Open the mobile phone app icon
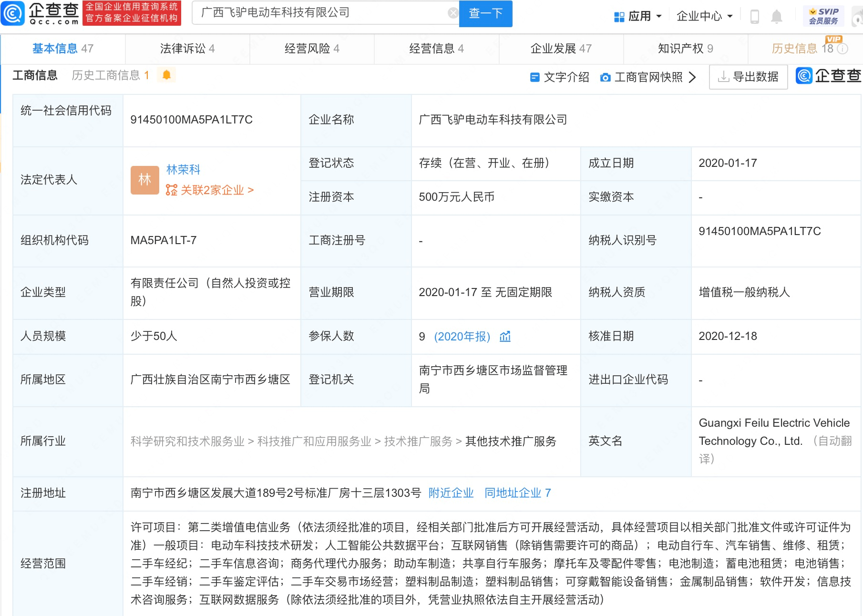 coord(754,16)
